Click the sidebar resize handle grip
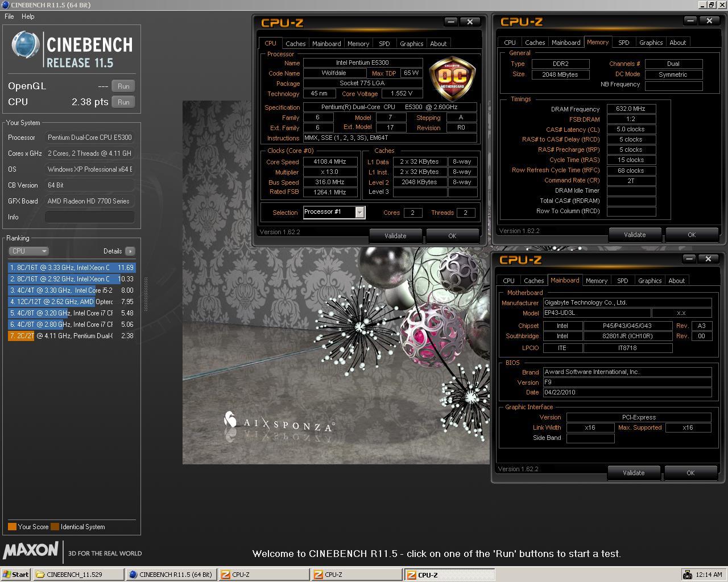Viewport: 728px width, 582px height. [146, 294]
